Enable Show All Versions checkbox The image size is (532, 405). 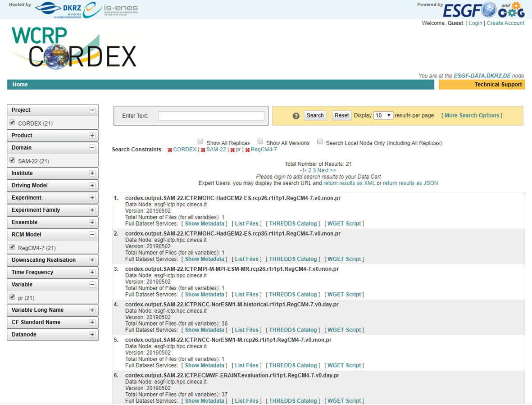click(260, 141)
